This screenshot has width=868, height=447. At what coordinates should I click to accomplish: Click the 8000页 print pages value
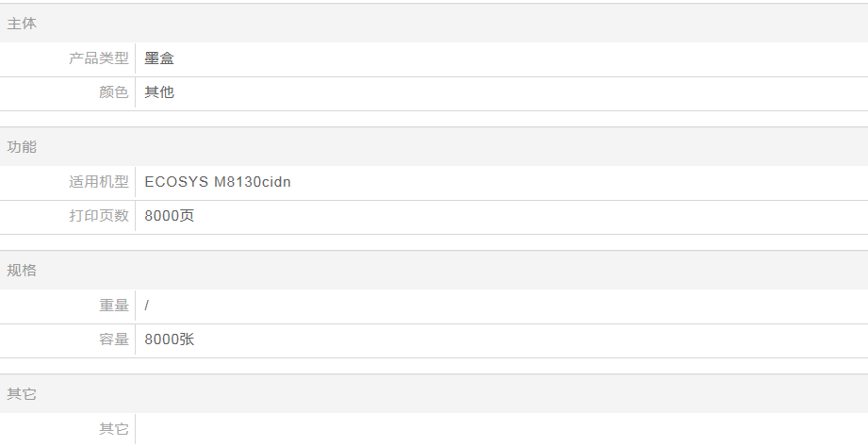click(x=170, y=216)
